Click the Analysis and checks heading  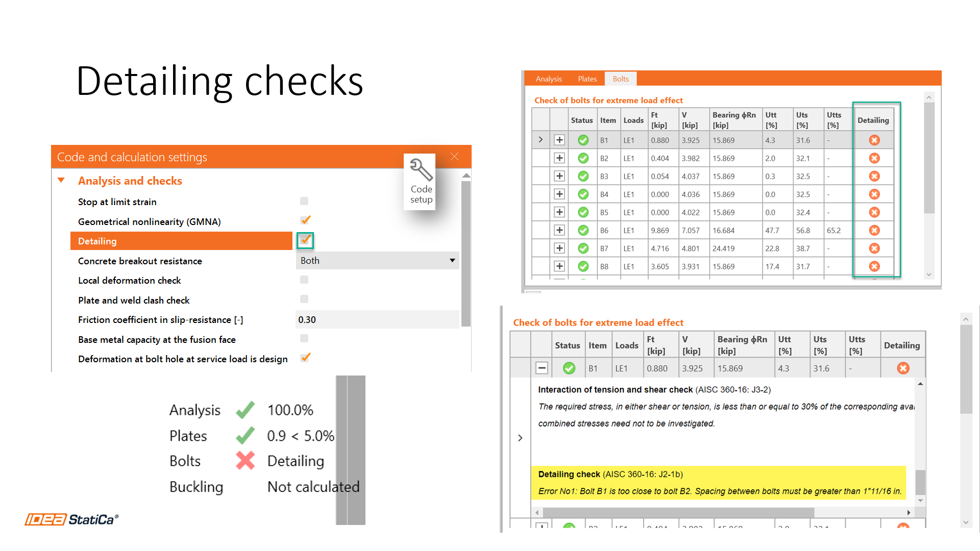[x=130, y=181]
